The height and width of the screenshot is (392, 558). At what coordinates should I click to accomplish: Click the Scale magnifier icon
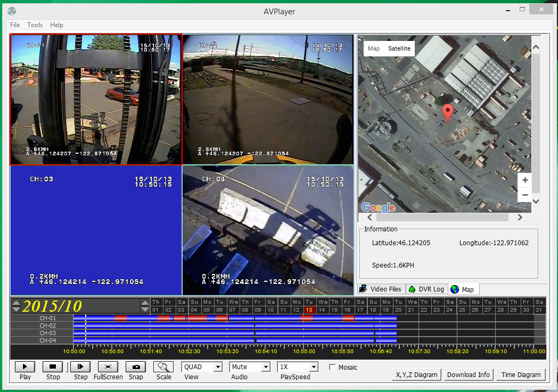pos(163,366)
